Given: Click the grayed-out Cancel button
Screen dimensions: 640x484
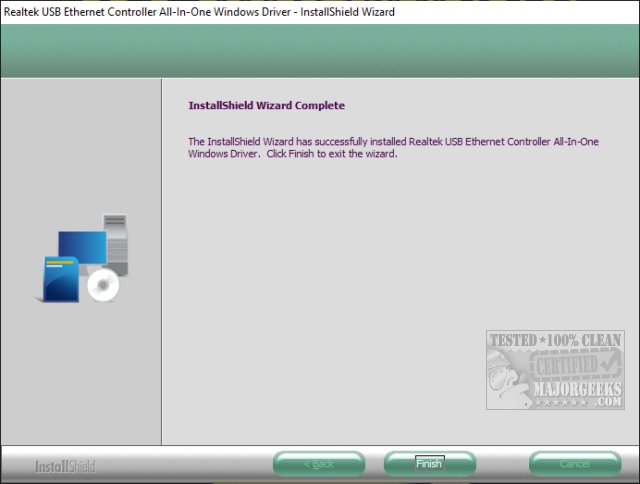Looking at the screenshot, I should [575, 464].
